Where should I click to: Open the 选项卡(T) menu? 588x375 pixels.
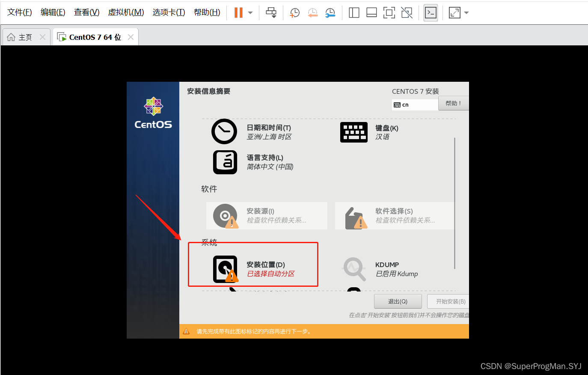tap(169, 12)
